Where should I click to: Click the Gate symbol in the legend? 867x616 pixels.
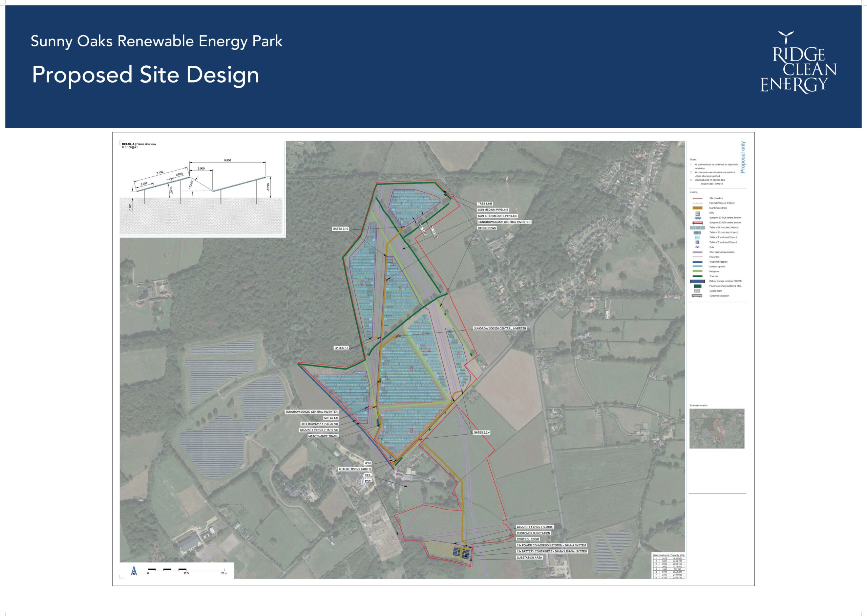point(698,247)
